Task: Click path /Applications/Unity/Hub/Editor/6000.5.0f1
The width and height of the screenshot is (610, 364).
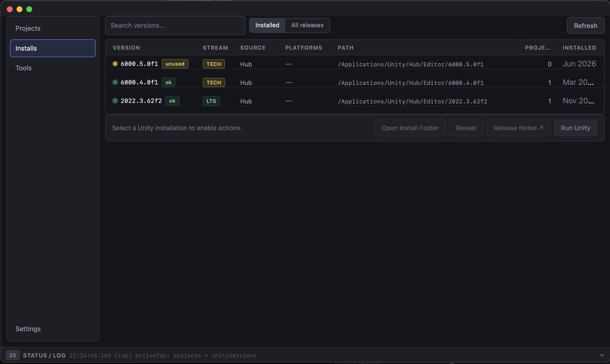Action: tap(411, 64)
